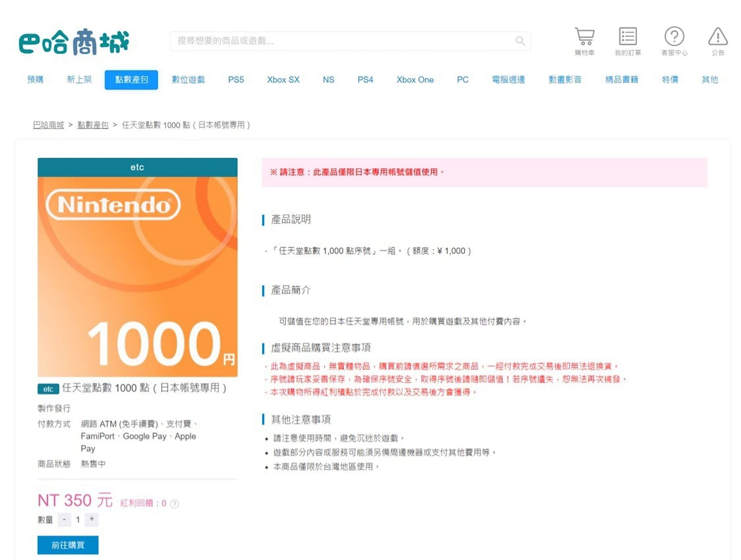Open the 我的訂單 orders list icon
Screen dimensions: 741x560
point(628,36)
